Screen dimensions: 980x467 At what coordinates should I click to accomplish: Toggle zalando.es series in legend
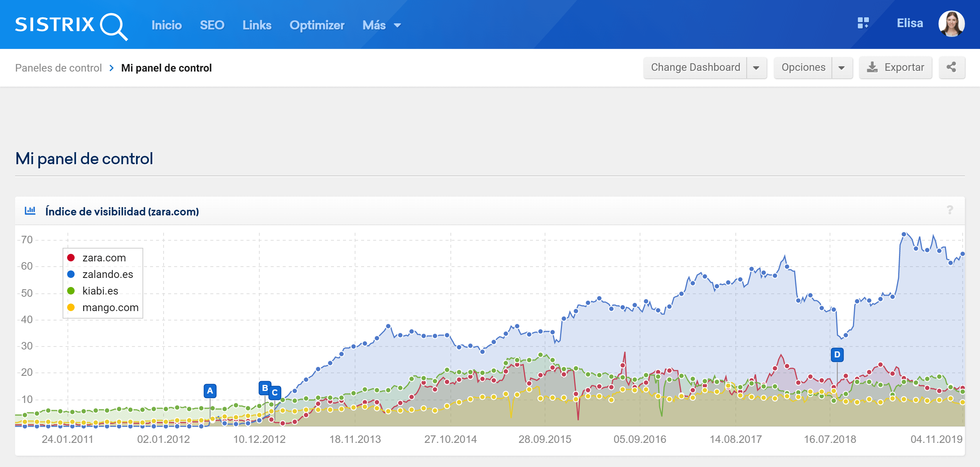point(108,274)
